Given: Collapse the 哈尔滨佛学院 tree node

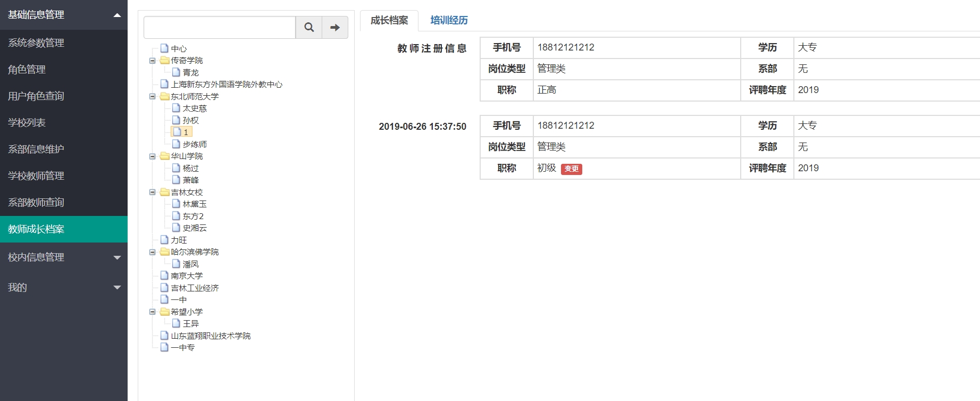Looking at the screenshot, I should tap(153, 252).
